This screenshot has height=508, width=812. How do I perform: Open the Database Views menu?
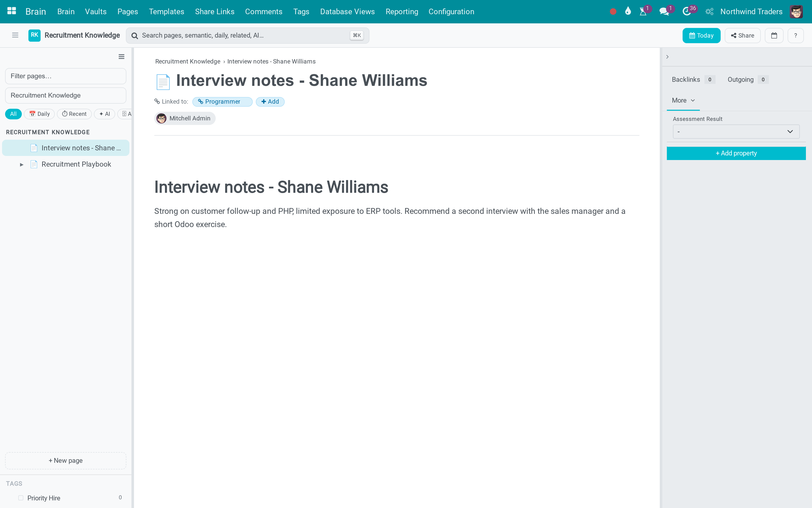347,11
